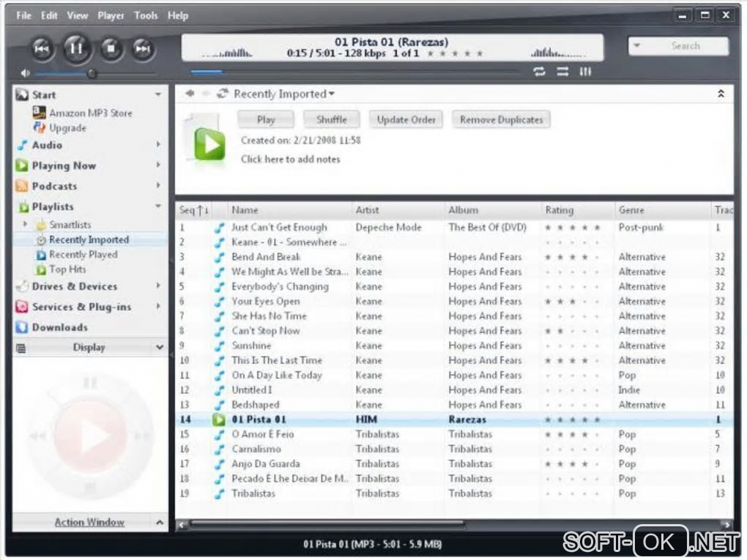
Task: Seek within the track progress bar
Action: click(355, 72)
